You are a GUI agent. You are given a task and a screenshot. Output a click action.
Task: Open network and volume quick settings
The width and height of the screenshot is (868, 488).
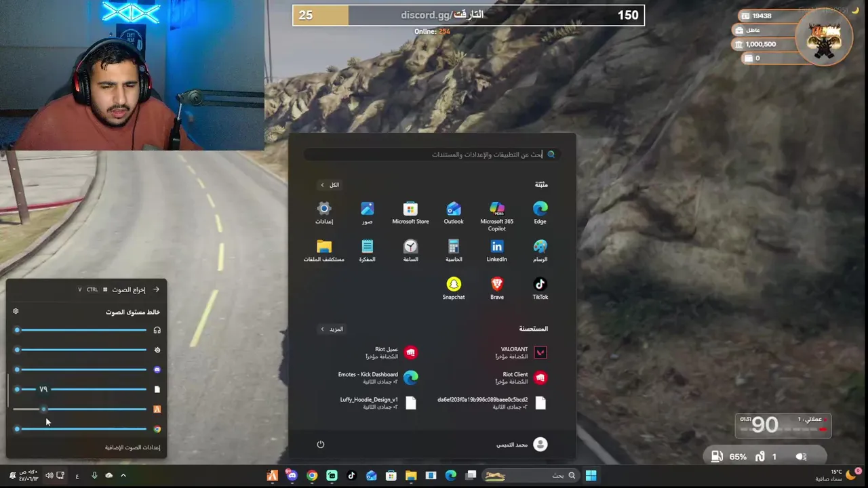point(55,476)
